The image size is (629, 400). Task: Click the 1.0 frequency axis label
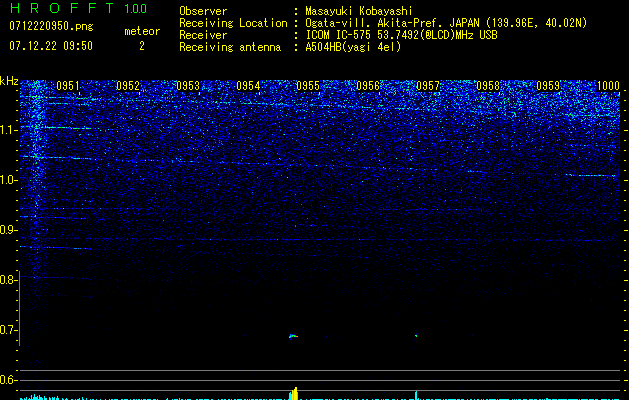(8, 181)
